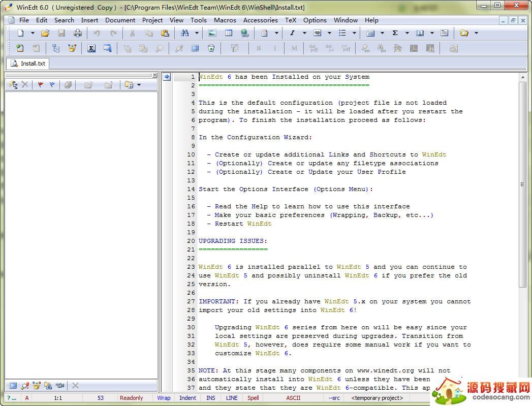Click the red flag icon in side panel
532x406 pixels.
pos(40,85)
